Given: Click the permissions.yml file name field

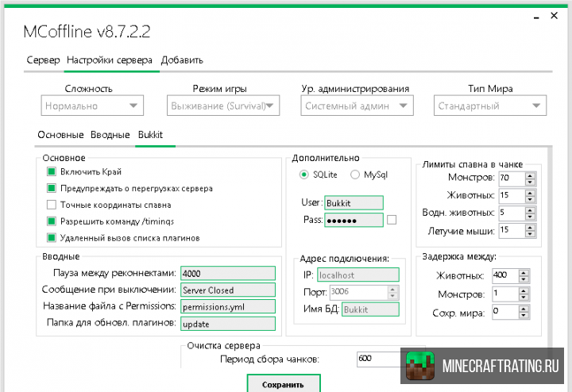Looking at the screenshot, I should (228, 307).
